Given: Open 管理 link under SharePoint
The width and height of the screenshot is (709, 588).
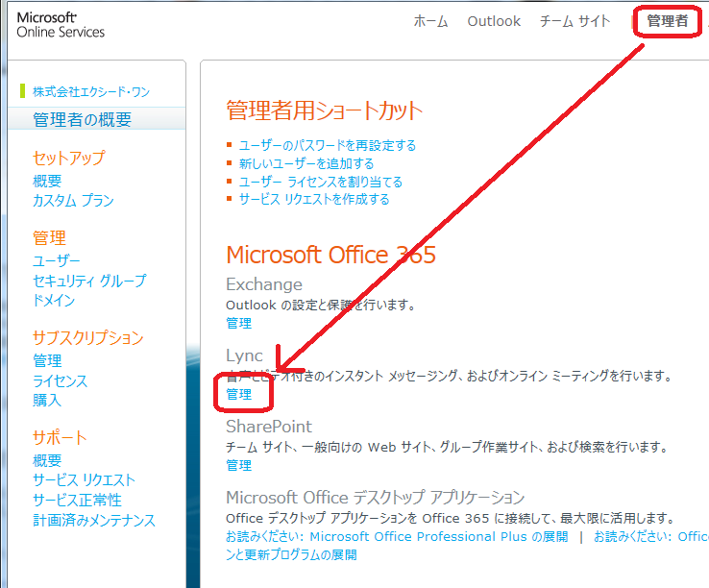Looking at the screenshot, I should (x=238, y=465).
